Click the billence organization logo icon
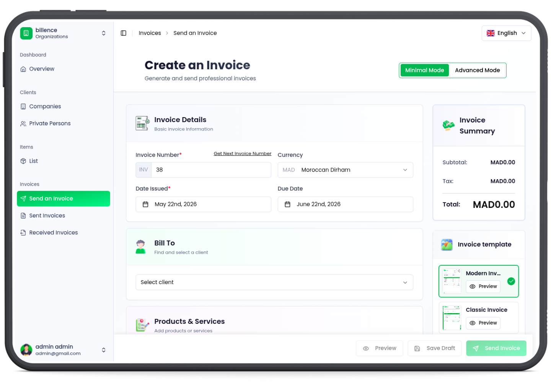 26,33
